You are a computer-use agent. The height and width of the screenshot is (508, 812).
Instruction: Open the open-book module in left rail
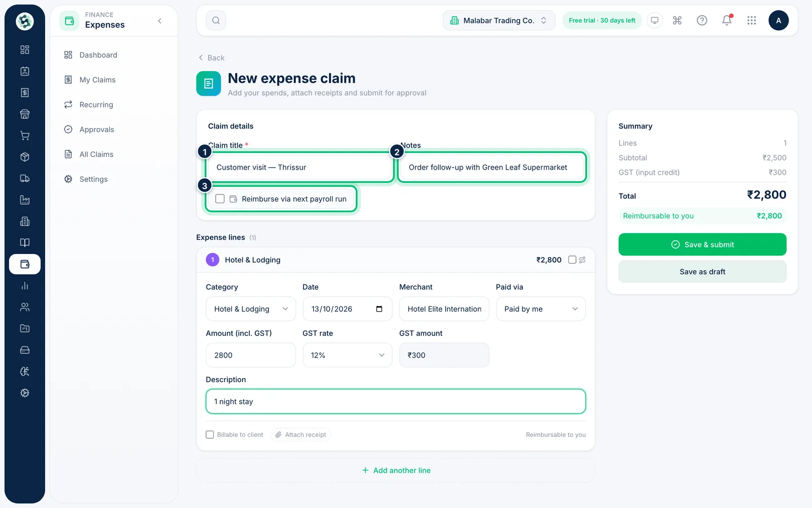[25, 243]
